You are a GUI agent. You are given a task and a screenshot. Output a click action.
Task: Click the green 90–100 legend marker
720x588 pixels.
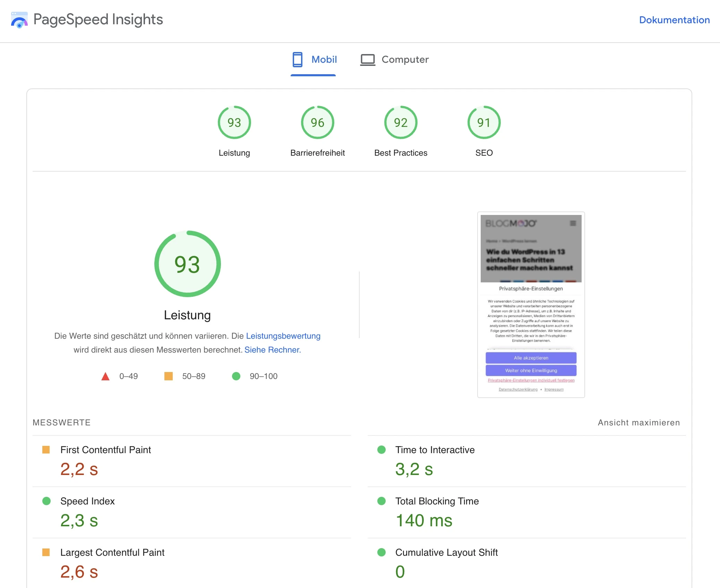coord(237,376)
